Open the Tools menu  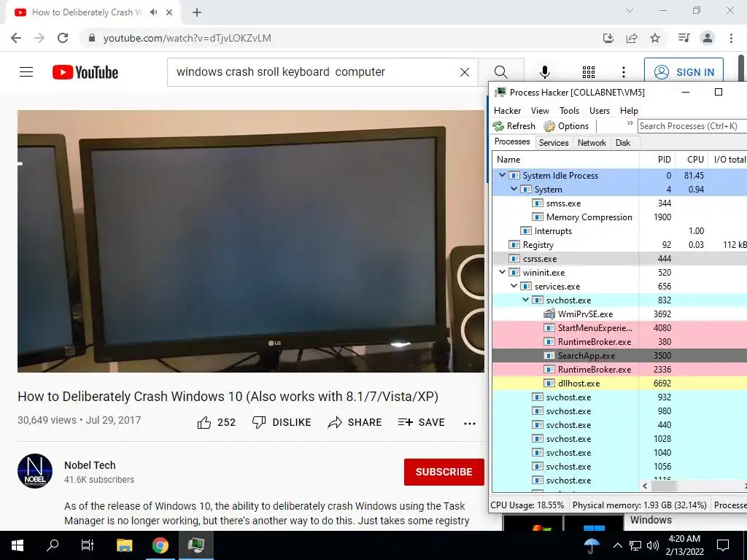click(x=569, y=111)
